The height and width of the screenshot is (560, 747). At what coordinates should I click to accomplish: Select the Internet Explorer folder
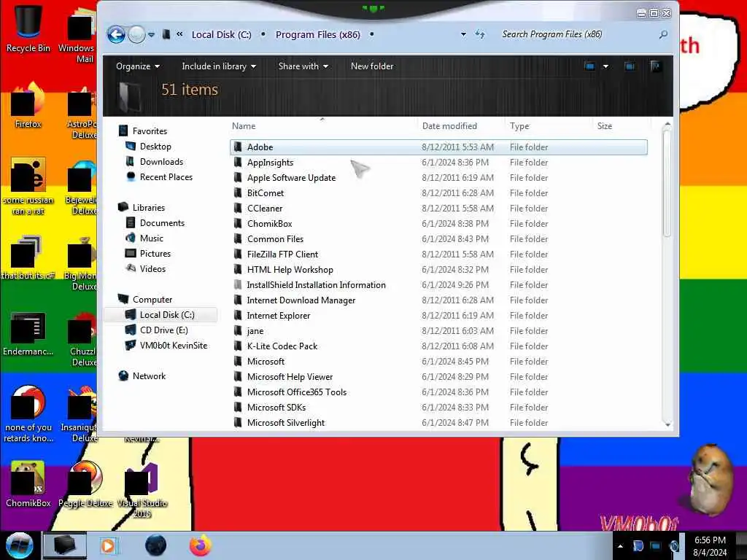coord(438,315)
